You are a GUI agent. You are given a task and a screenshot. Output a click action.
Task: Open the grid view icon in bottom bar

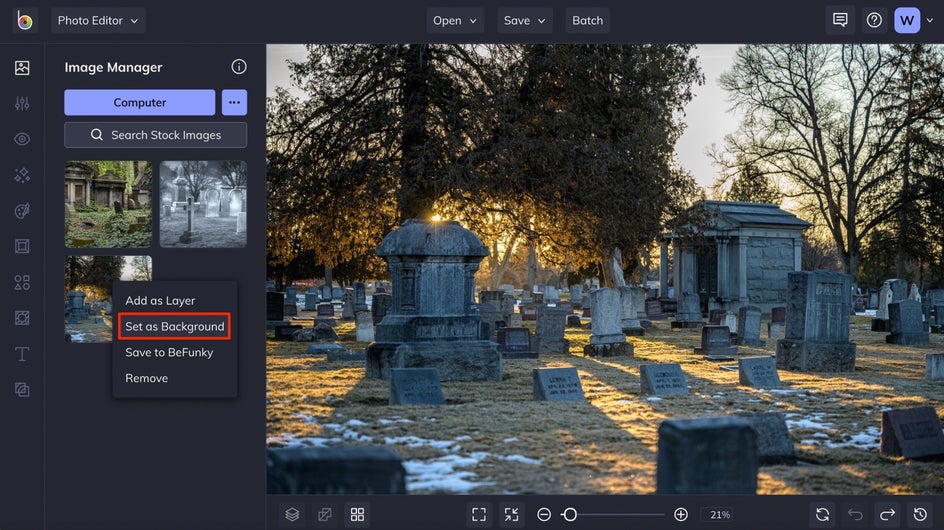click(x=357, y=514)
